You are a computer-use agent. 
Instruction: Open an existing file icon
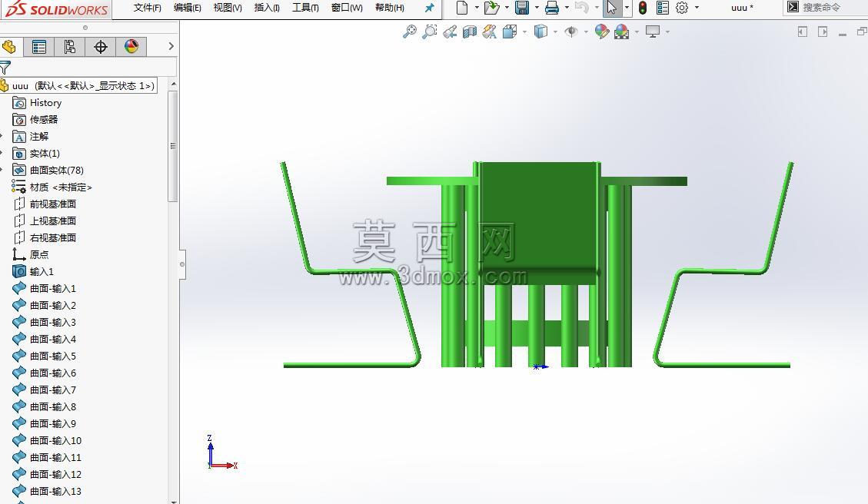491,7
